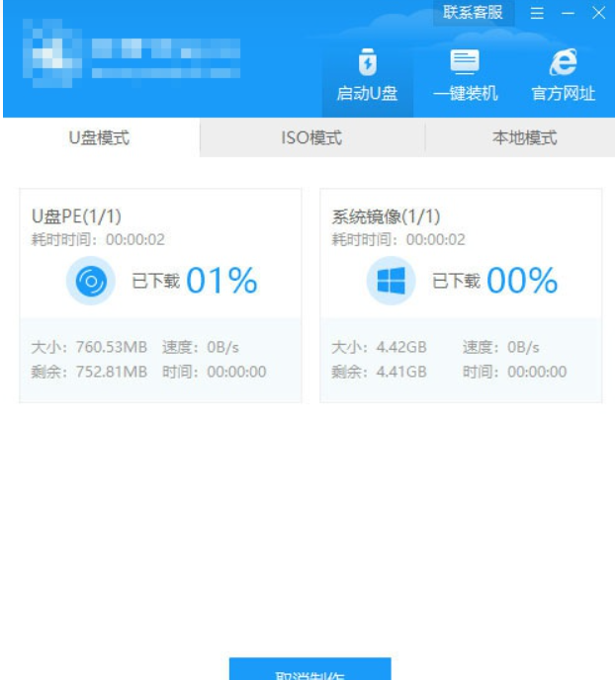
Task: Select the U盘PE(1/1) title
Action: pos(76,216)
